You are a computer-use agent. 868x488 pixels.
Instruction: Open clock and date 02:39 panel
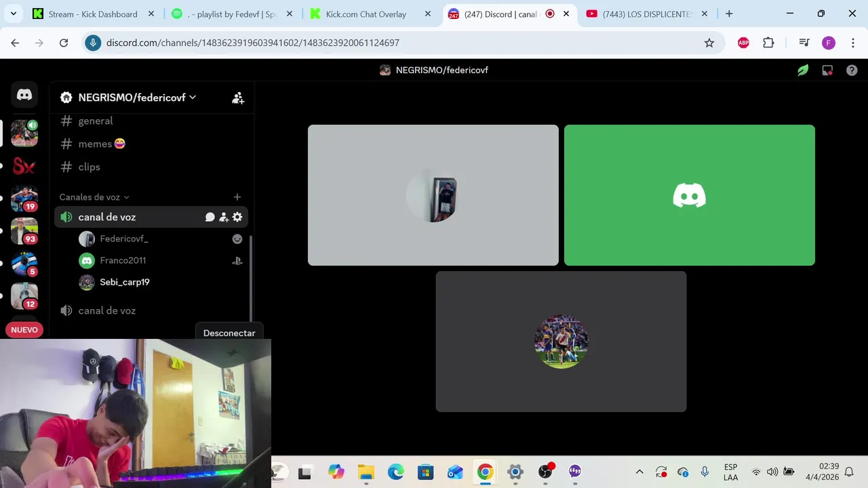[x=822, y=472]
